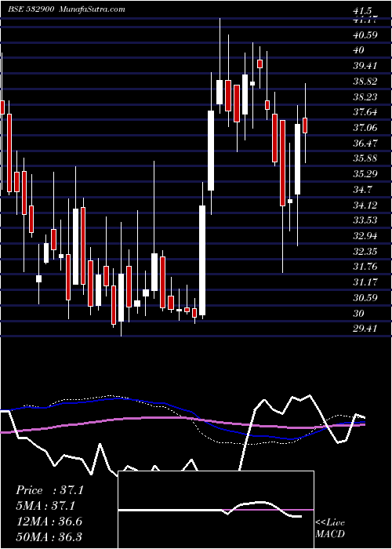The height and width of the screenshot is (549, 392).
Task: Click the 29.41 price axis label
Action: [x=365, y=329]
